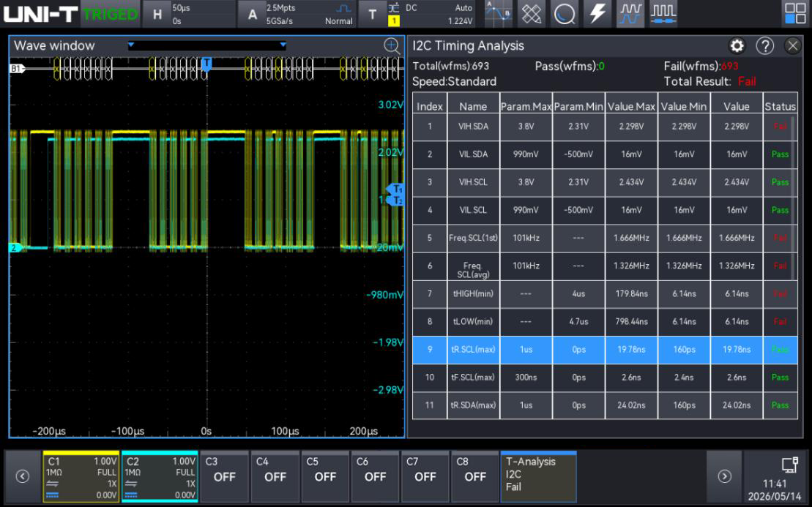The width and height of the screenshot is (812, 507).
Task: Select row 6 Freq.SCL(avg)
Action: [605, 266]
